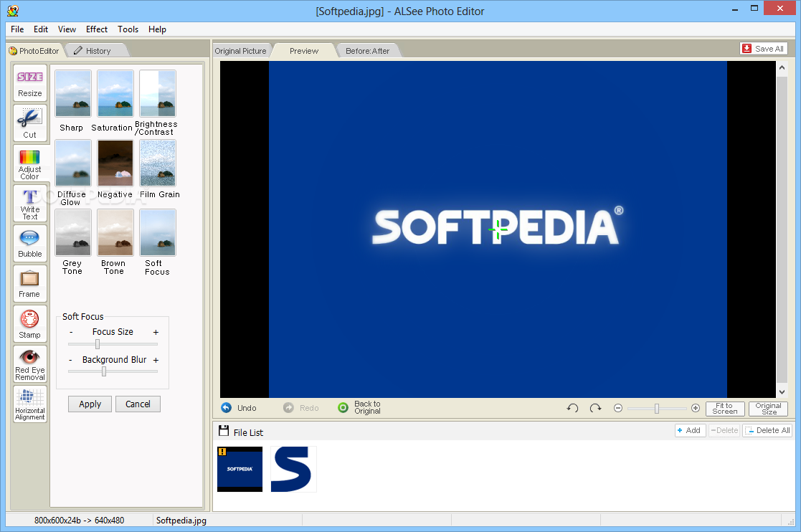
Task: Rotate image clockwise
Action: tap(595, 408)
